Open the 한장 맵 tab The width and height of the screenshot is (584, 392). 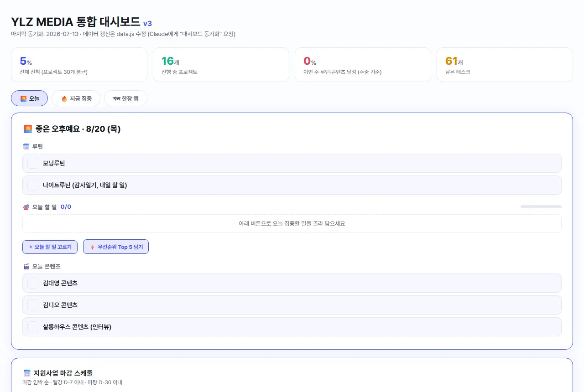tap(125, 98)
